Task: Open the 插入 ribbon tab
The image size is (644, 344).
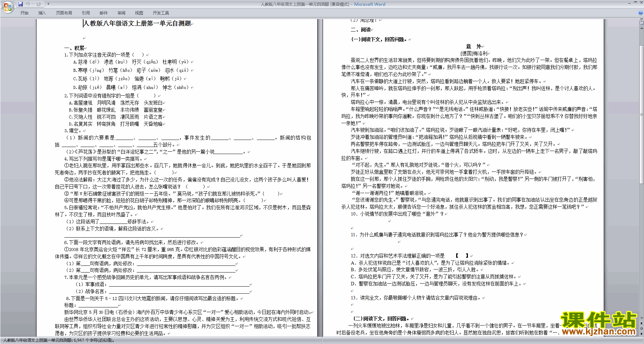Action: (42, 13)
